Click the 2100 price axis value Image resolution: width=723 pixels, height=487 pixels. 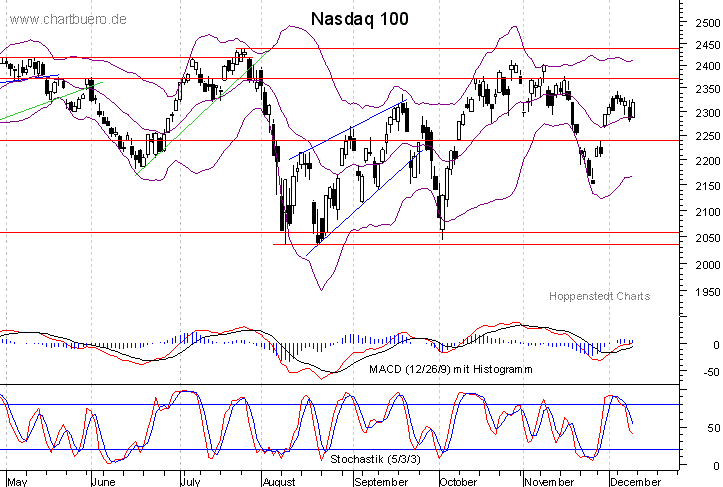click(707, 212)
